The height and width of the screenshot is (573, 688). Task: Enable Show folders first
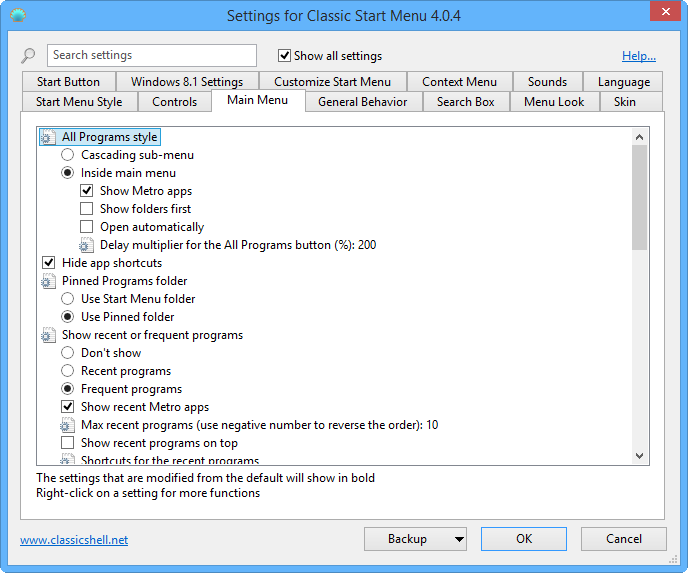click(x=86, y=209)
